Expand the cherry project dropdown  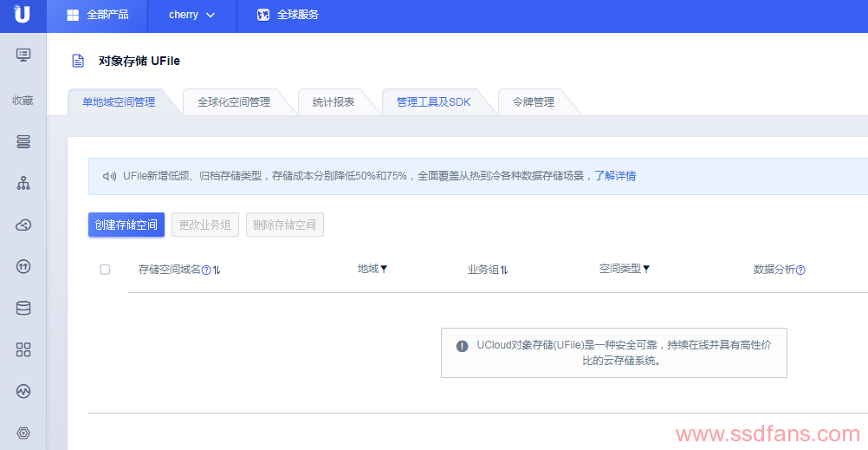(191, 15)
